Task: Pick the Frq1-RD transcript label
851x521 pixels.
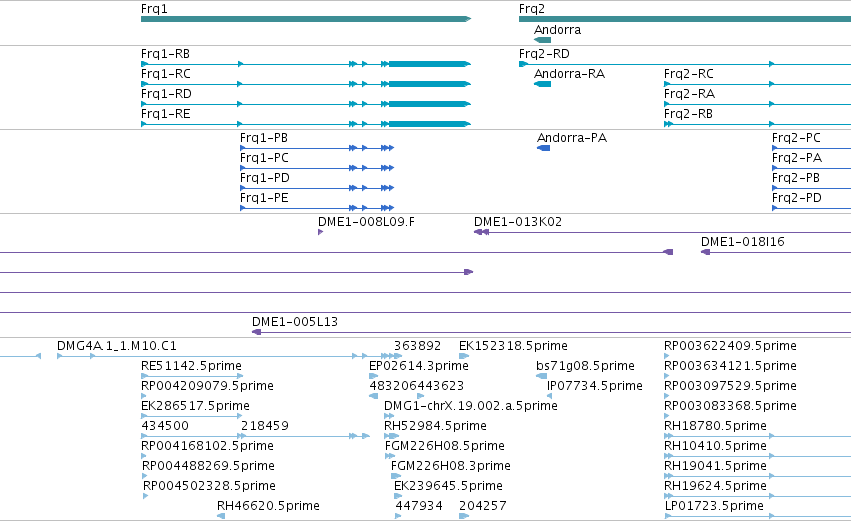Action: tap(166, 94)
